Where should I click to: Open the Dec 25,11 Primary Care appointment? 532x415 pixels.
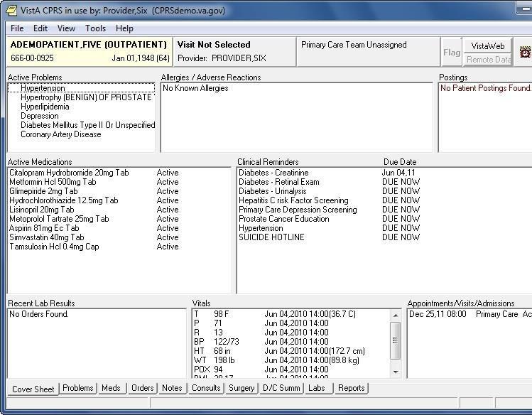(470, 314)
